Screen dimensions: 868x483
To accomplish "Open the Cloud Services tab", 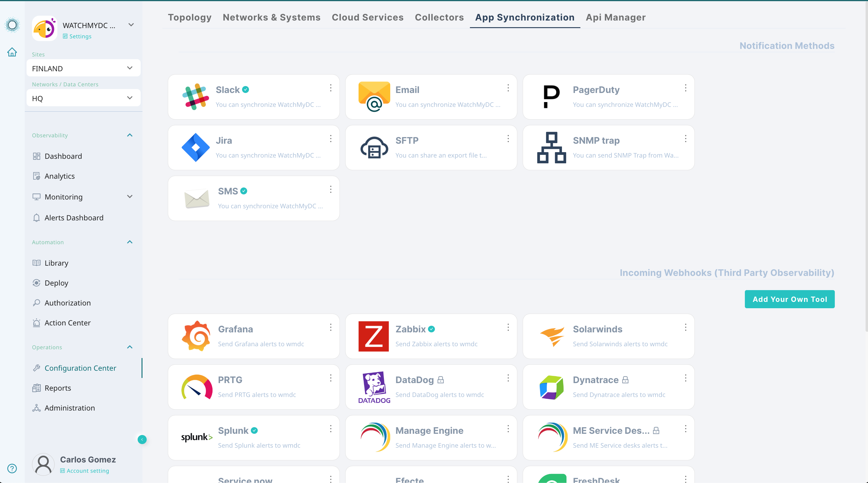I will (368, 17).
